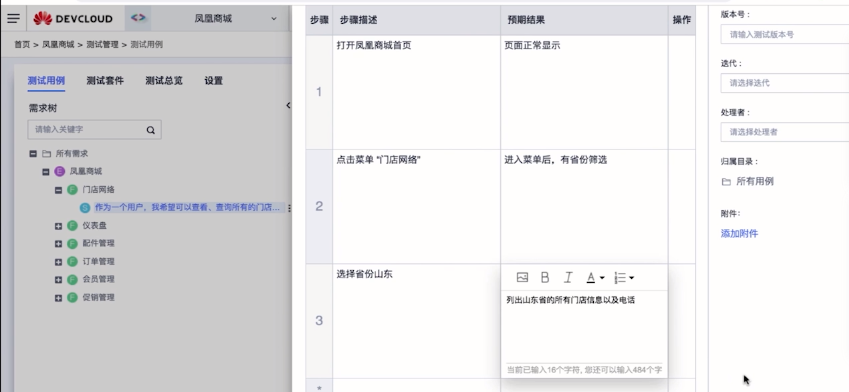
Task: Toggle italic formatting in editor
Action: [567, 278]
